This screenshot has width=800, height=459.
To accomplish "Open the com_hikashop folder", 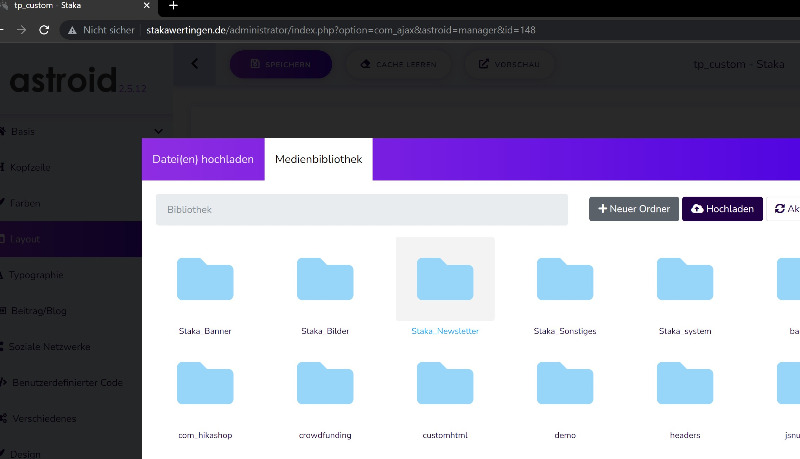I will (205, 383).
